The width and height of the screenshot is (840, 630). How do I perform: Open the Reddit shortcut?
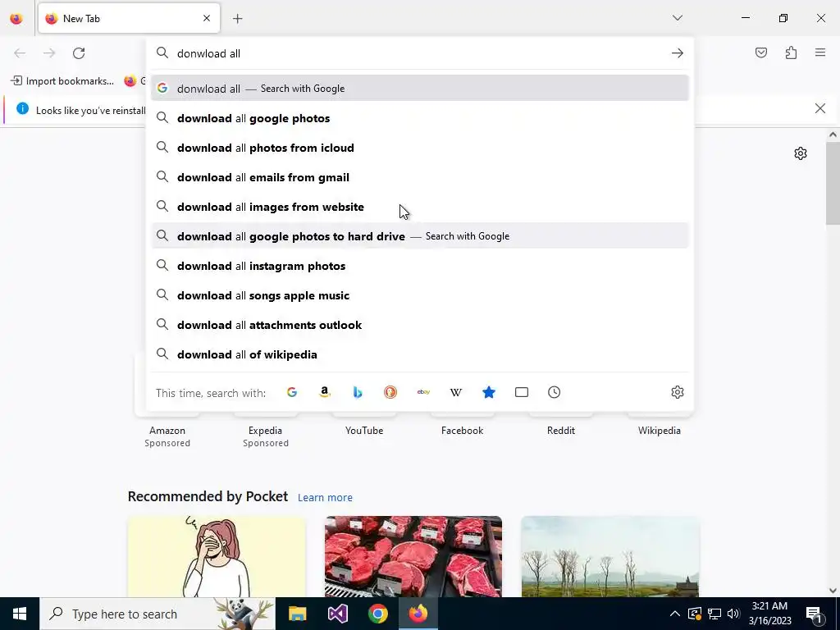560,430
